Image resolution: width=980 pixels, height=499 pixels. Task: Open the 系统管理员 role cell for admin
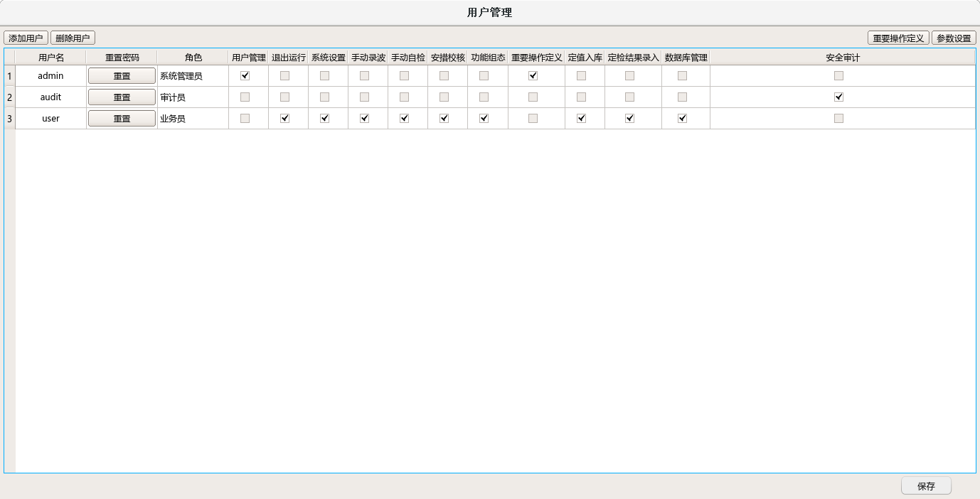[x=192, y=76]
